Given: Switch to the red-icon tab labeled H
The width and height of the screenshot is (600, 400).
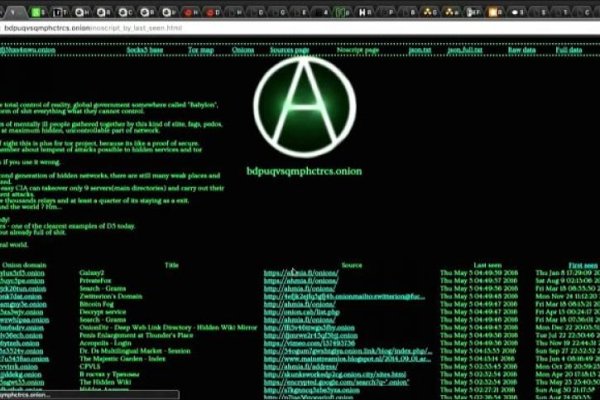Looking at the screenshot, I should 191,13.
